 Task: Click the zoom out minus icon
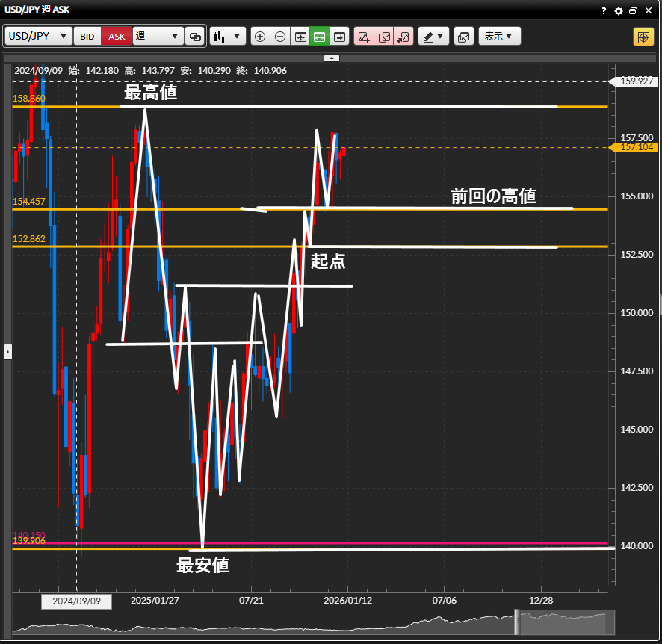[x=280, y=37]
